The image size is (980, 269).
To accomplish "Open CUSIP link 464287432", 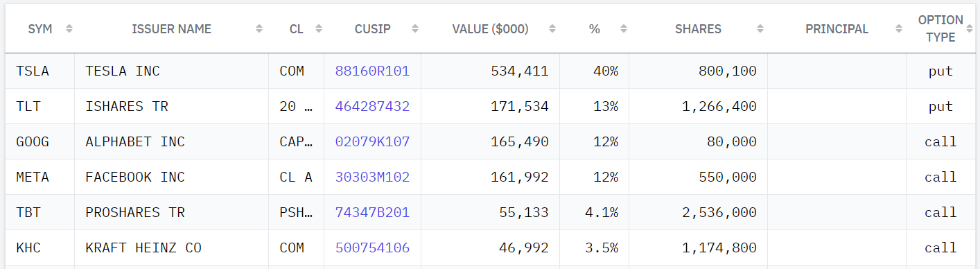I will click(x=372, y=106).
